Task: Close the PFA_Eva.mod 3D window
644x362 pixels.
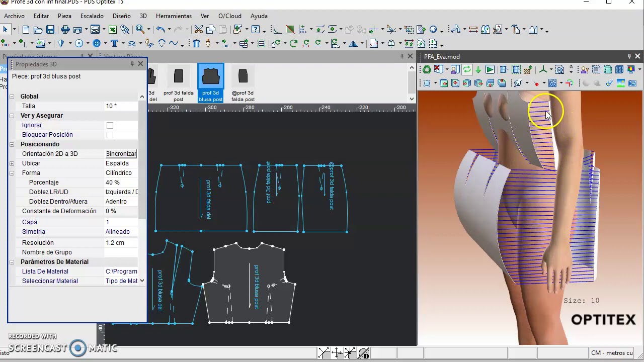Action: tap(637, 56)
